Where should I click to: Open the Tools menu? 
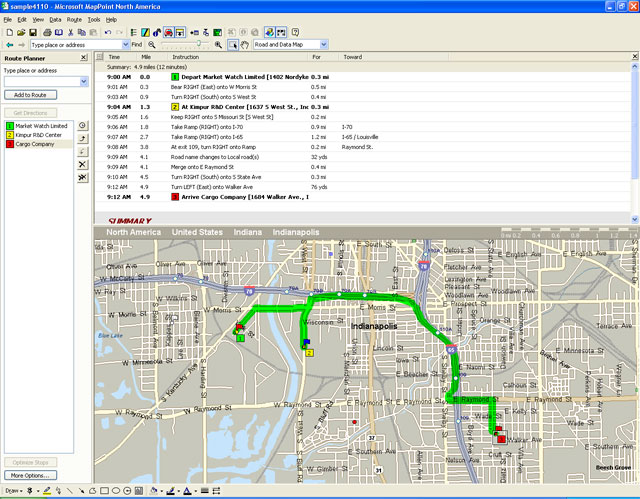tap(94, 20)
